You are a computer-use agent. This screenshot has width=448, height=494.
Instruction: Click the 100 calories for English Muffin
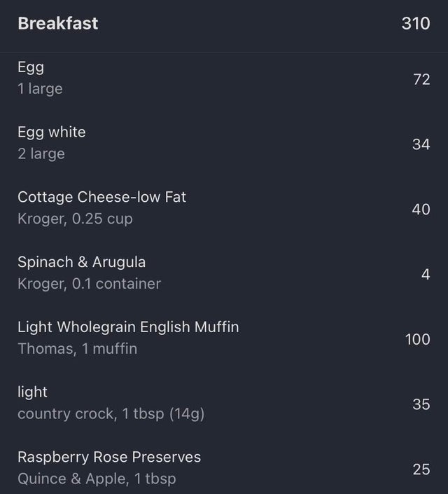point(417,339)
